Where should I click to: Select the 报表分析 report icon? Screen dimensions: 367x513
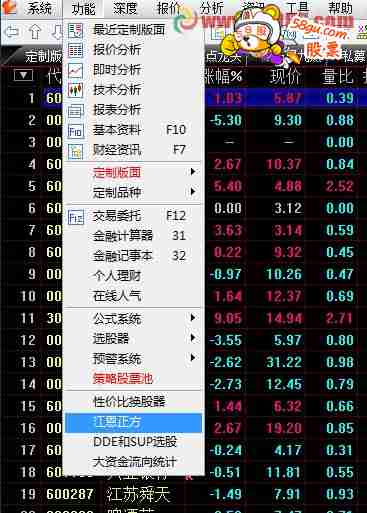[x=75, y=110]
